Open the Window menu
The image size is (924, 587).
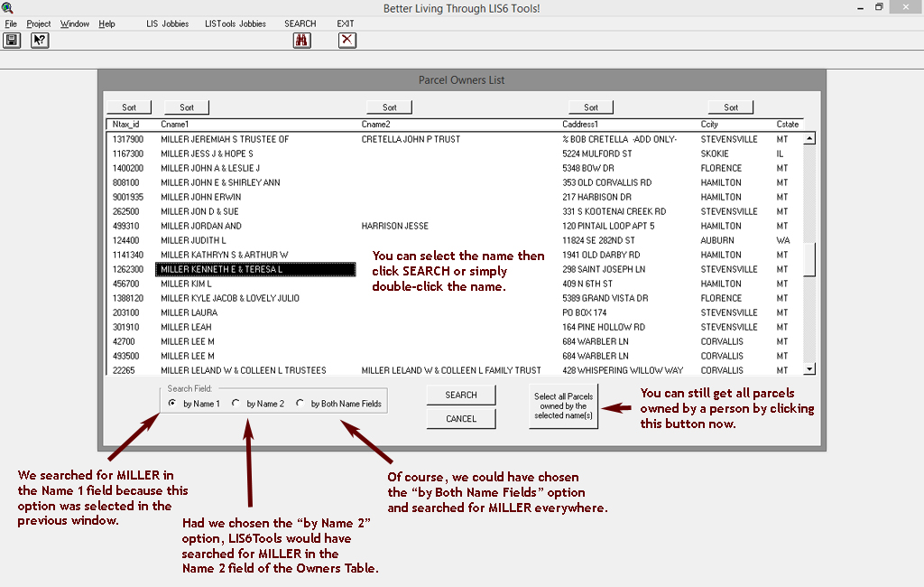coord(75,23)
